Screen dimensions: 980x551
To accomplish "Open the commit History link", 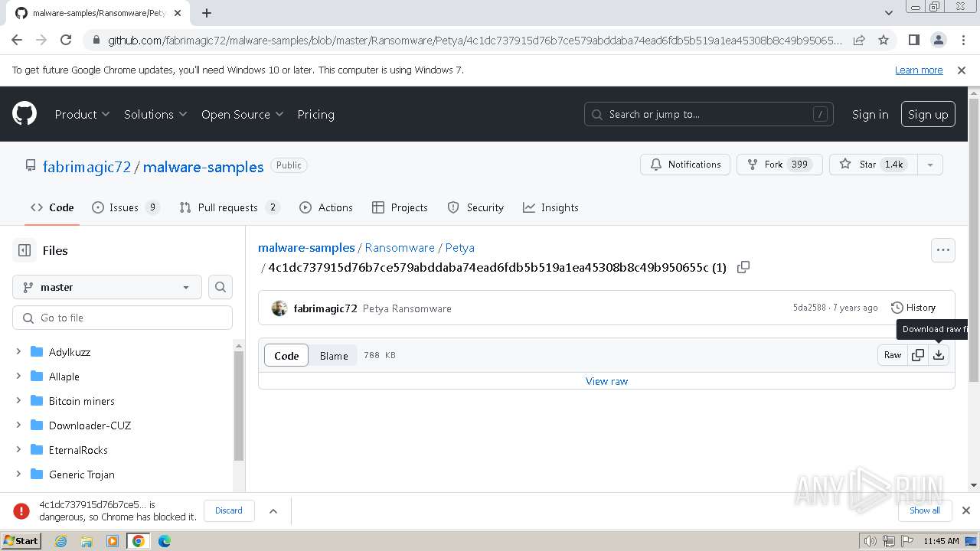I will tap(913, 308).
